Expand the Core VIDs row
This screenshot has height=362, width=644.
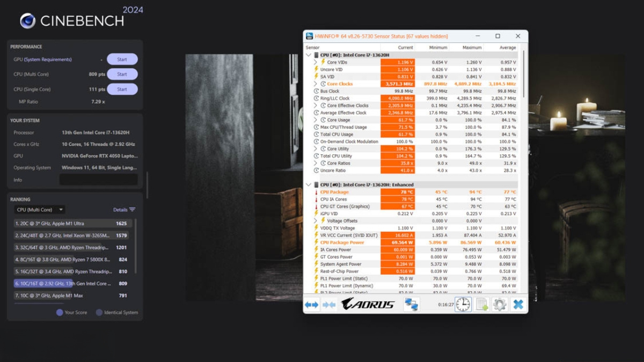click(316, 62)
